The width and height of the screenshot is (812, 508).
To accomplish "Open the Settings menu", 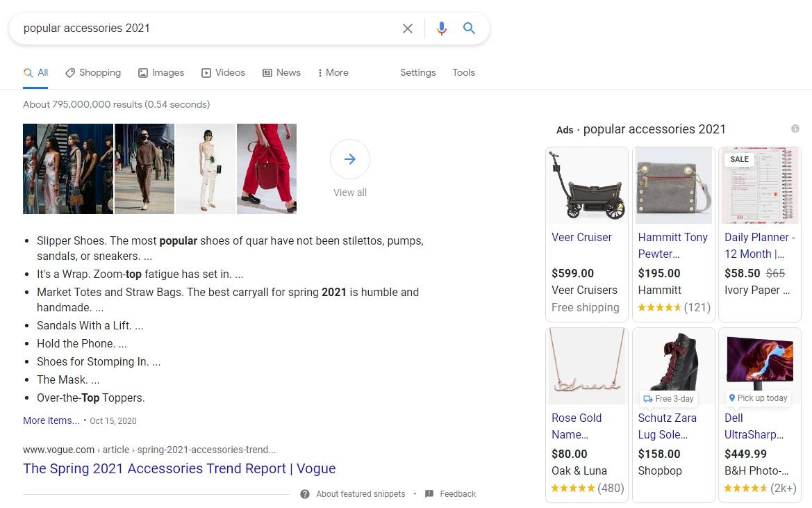I will [x=418, y=72].
